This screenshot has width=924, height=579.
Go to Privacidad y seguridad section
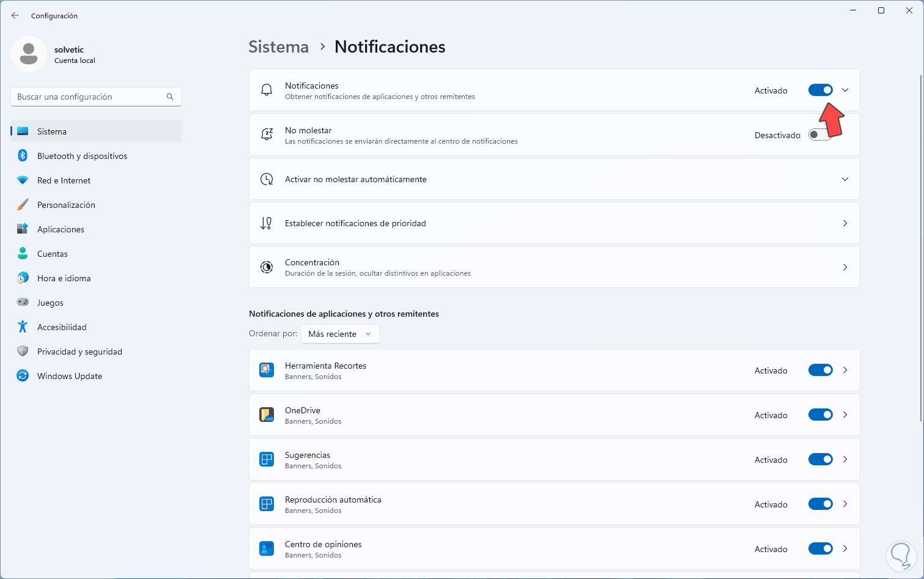[79, 352]
